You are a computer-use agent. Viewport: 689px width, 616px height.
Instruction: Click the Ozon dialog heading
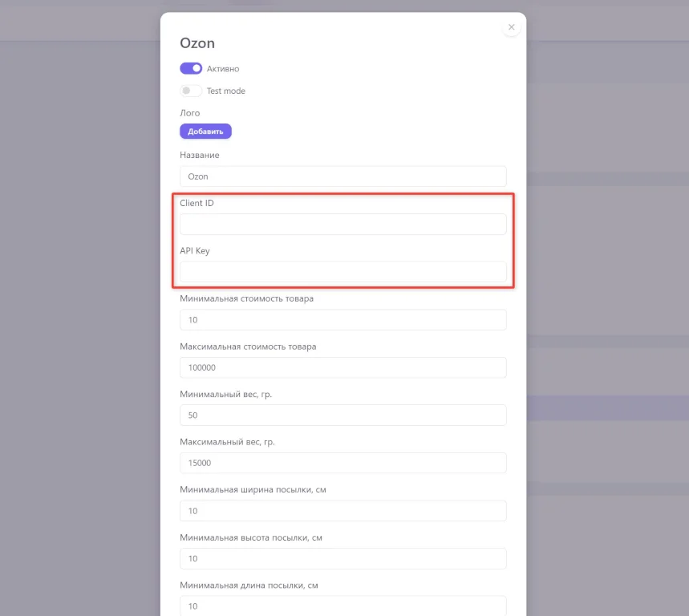pyautogui.click(x=197, y=43)
